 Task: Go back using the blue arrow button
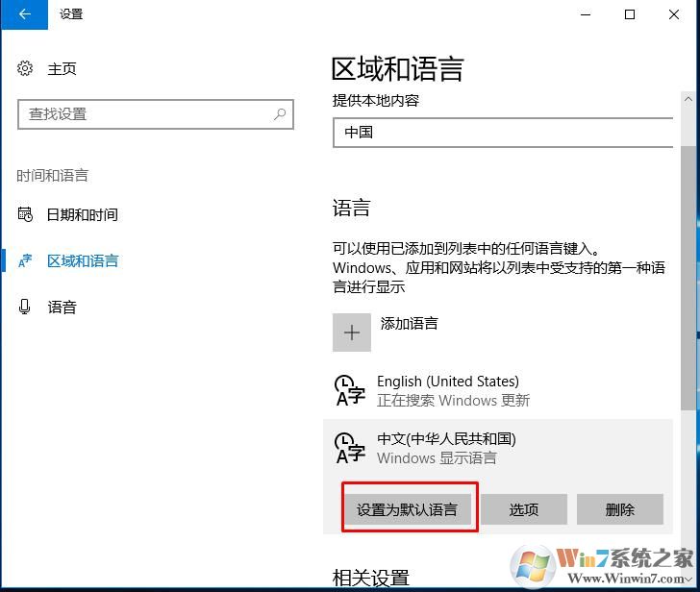pos(25,14)
